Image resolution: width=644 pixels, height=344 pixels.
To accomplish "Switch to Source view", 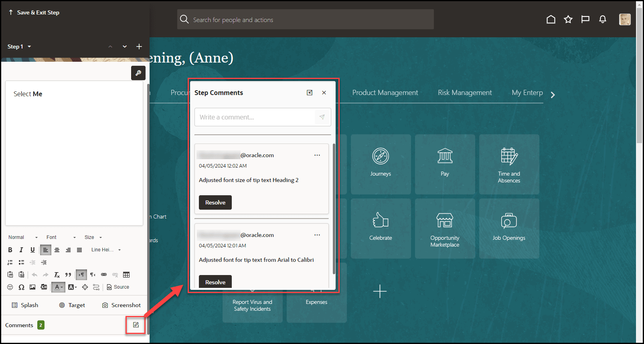I will tap(118, 287).
